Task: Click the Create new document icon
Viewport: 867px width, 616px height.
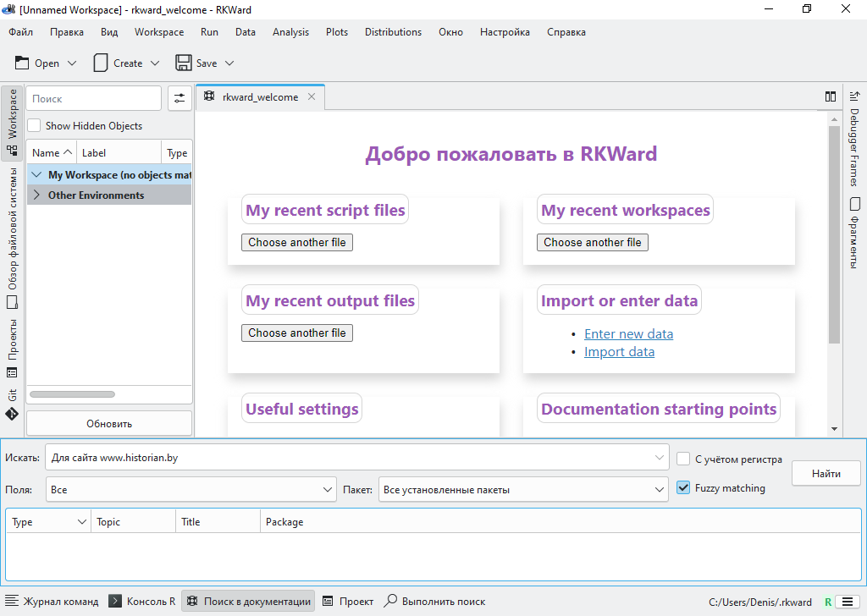Action: (x=101, y=63)
